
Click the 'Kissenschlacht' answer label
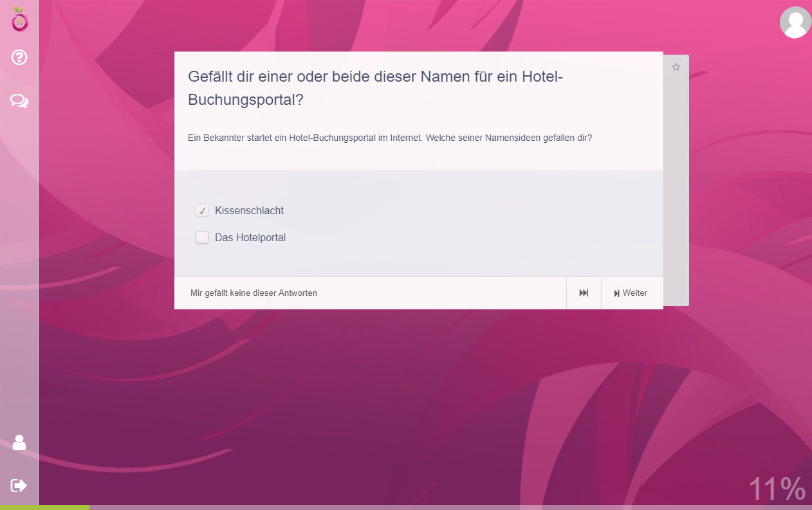click(x=249, y=210)
